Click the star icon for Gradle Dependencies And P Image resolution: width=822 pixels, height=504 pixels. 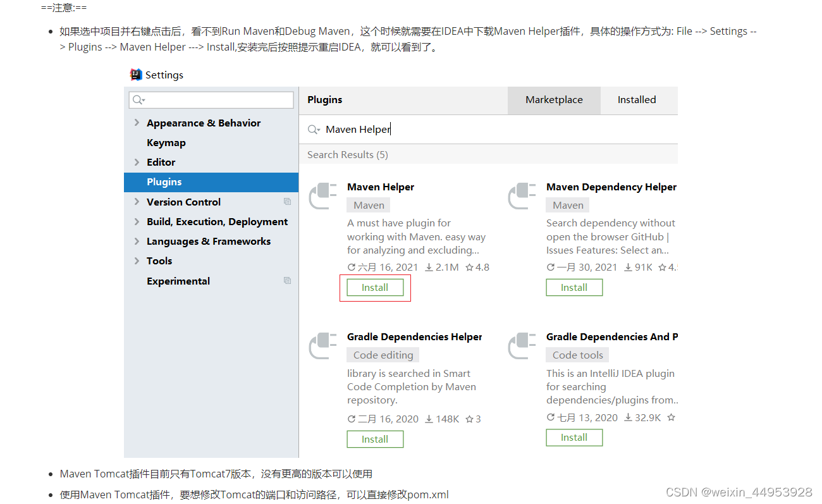[x=671, y=417]
